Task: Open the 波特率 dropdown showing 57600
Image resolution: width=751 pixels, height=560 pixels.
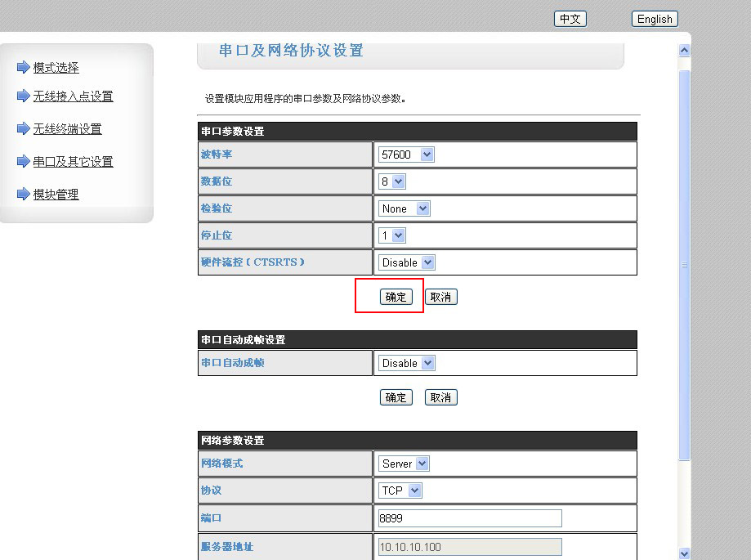Action: click(x=406, y=155)
